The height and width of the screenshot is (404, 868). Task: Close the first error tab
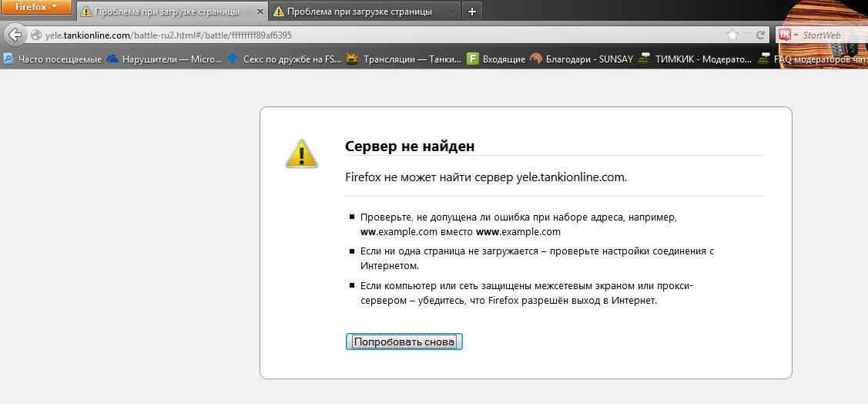click(260, 12)
